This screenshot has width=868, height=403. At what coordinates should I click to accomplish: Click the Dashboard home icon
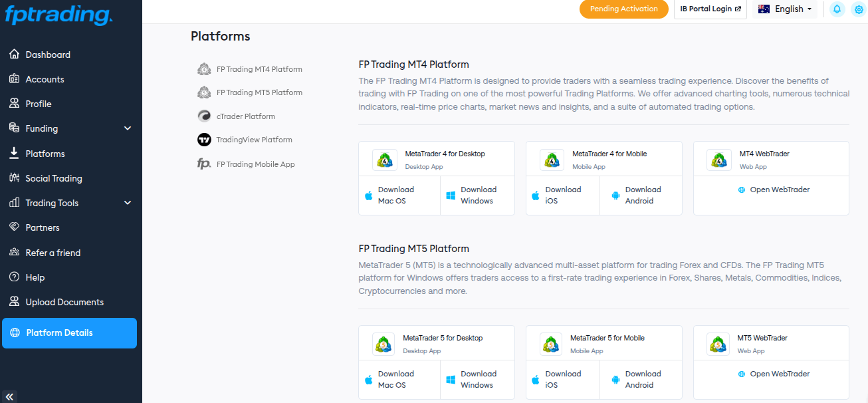click(14, 55)
